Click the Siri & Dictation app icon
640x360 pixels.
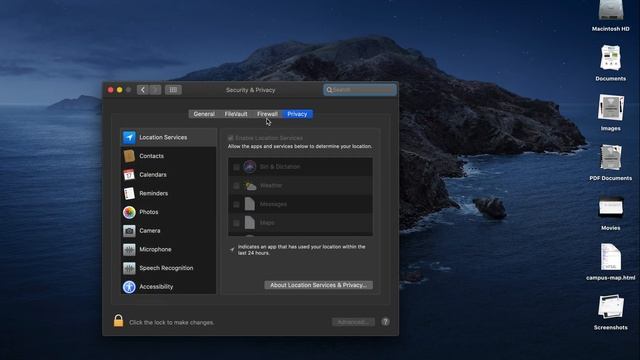[250, 167]
